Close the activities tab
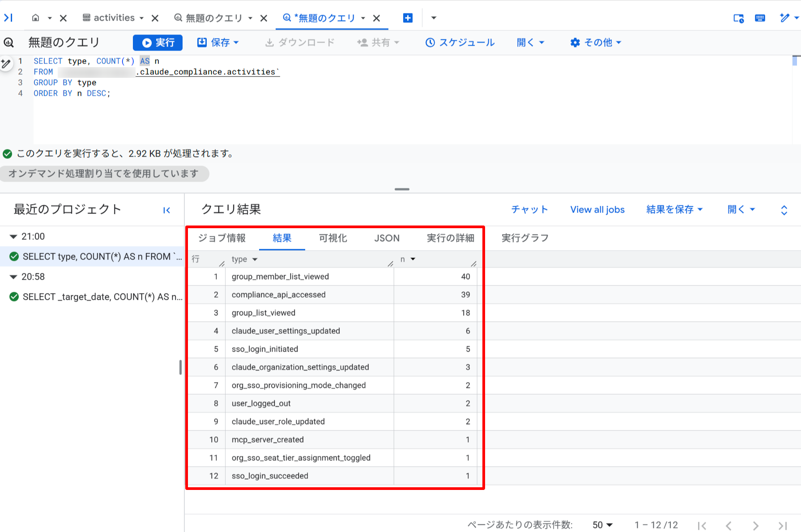The image size is (801, 532). [155, 18]
